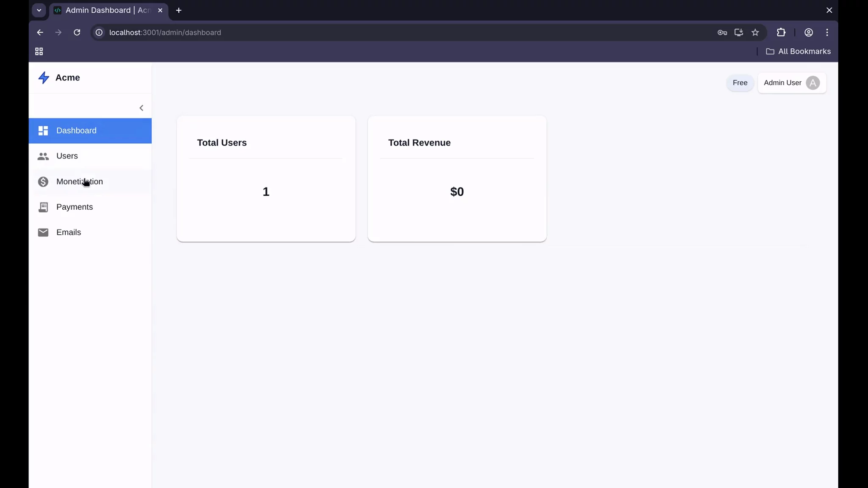Click the Payments receipt icon

click(43, 207)
